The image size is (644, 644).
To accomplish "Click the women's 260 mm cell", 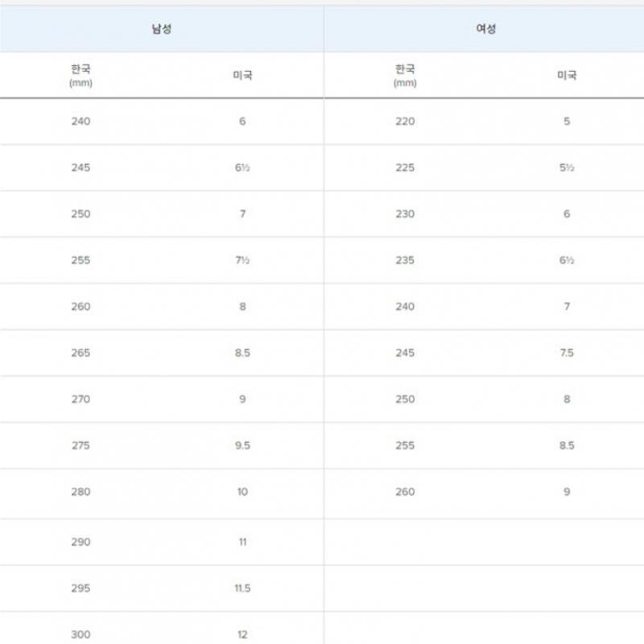I will 405,492.
